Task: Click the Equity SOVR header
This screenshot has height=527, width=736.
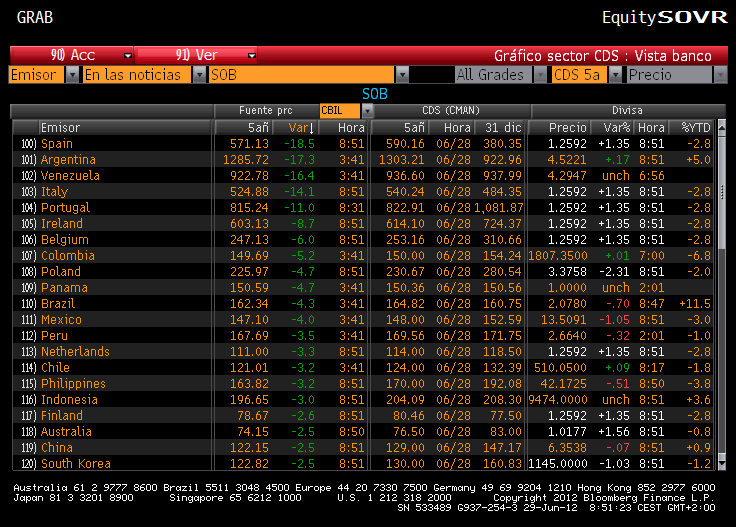Action: [x=665, y=17]
